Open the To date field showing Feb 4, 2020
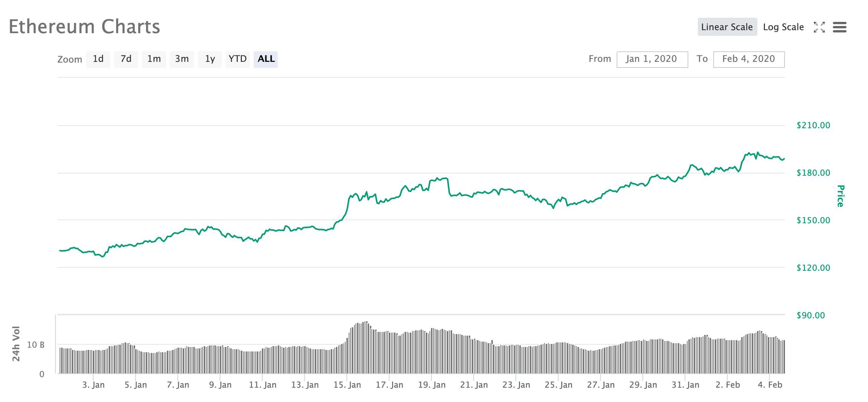This screenshot has width=868, height=402. (748, 59)
